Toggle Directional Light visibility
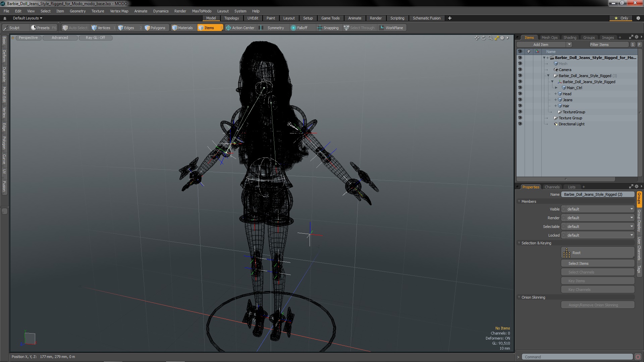Viewport: 644px width, 362px height. (520, 124)
